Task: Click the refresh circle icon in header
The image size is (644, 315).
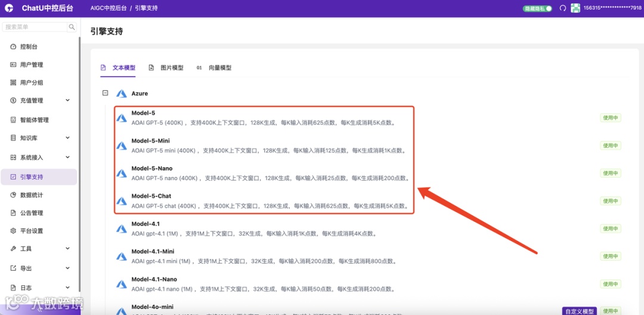Action: (563, 8)
